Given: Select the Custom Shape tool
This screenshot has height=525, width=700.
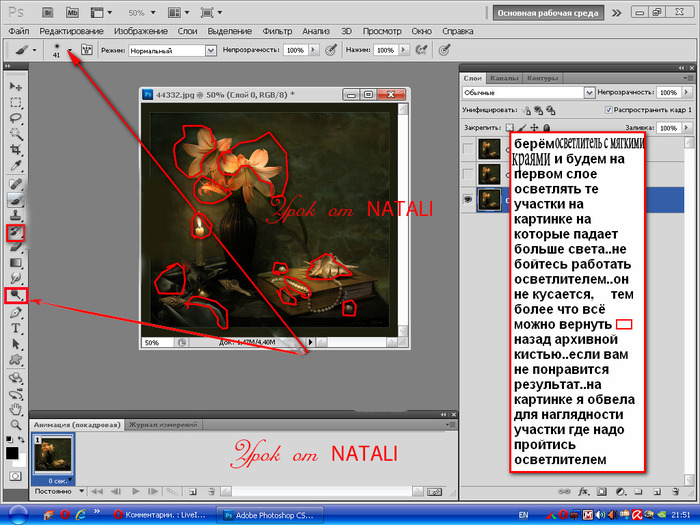Looking at the screenshot, I should 16,360.
